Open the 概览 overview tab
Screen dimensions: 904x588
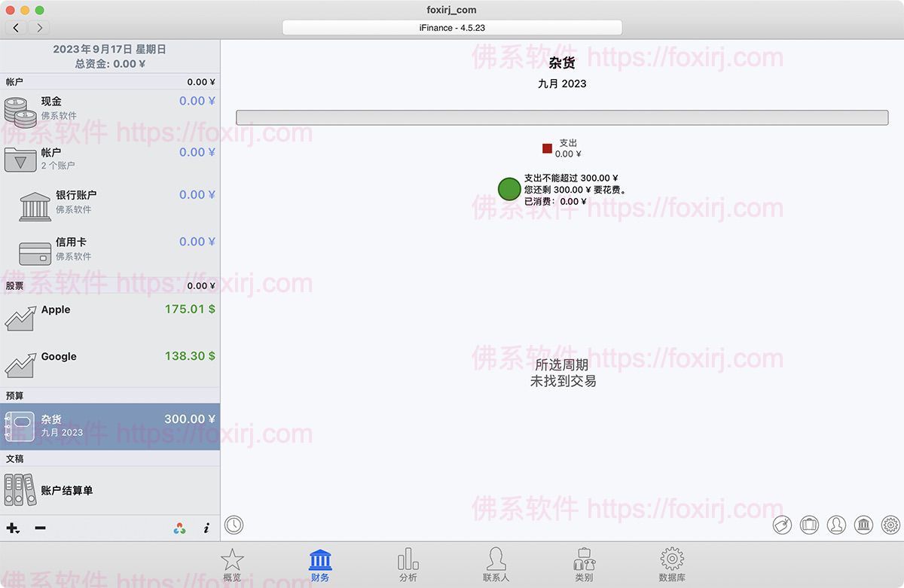[232, 565]
